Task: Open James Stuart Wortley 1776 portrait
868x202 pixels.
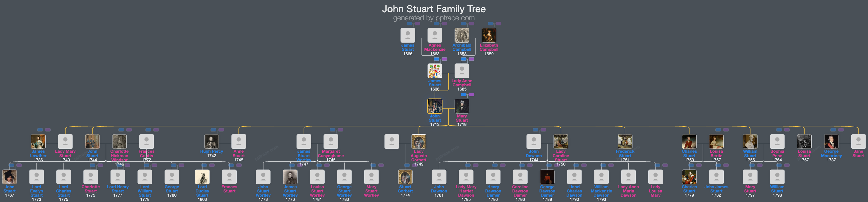Action: coord(290,177)
